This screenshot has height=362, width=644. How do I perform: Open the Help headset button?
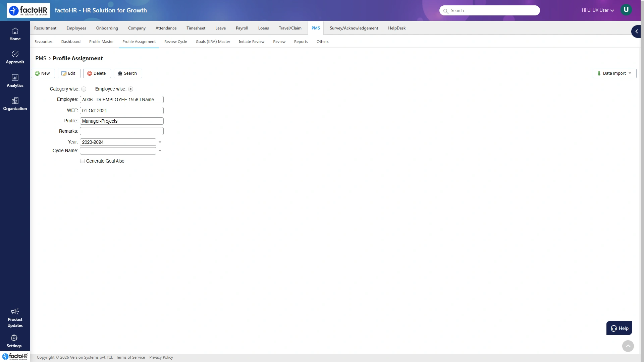coord(619,328)
